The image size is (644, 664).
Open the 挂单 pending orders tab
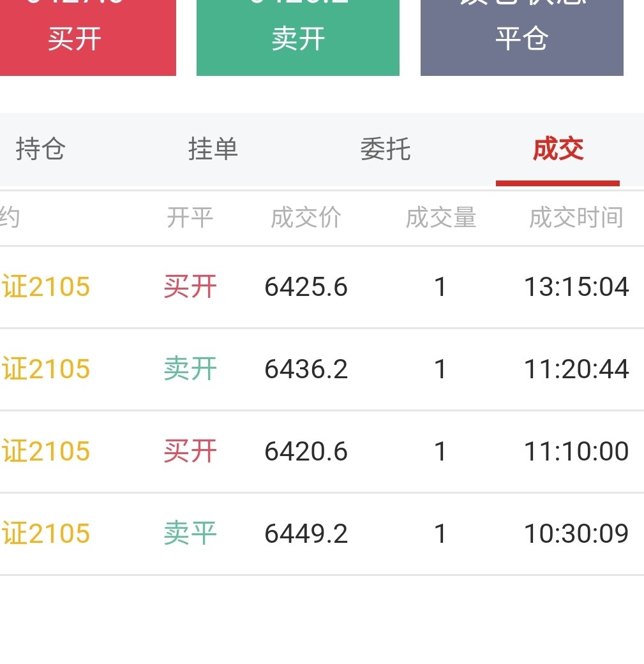tap(213, 149)
